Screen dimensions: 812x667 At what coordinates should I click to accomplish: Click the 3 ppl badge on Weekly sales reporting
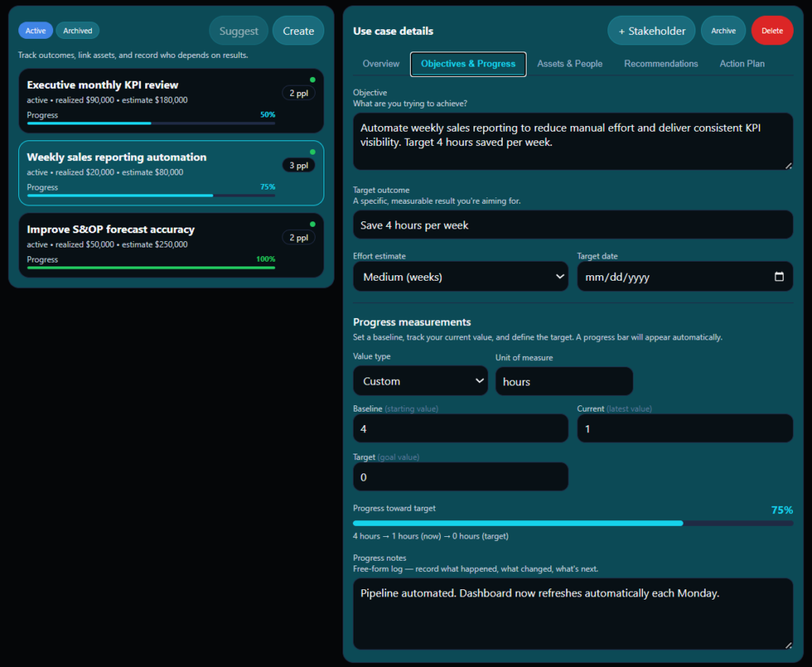299,165
